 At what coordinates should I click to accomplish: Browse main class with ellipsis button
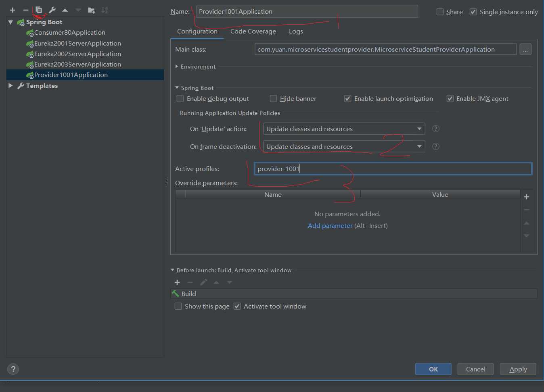(x=525, y=50)
